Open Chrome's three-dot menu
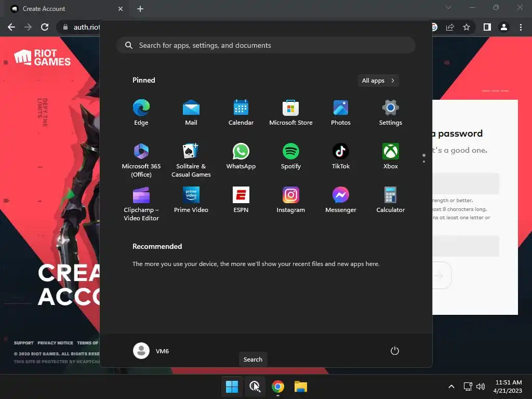The height and width of the screenshot is (399, 532). [521, 27]
